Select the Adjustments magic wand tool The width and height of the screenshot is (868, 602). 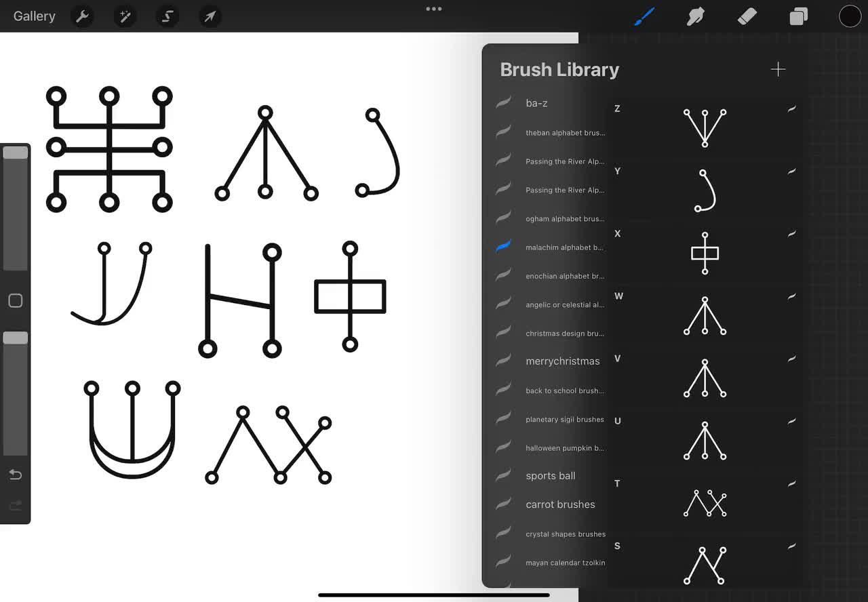coord(125,16)
